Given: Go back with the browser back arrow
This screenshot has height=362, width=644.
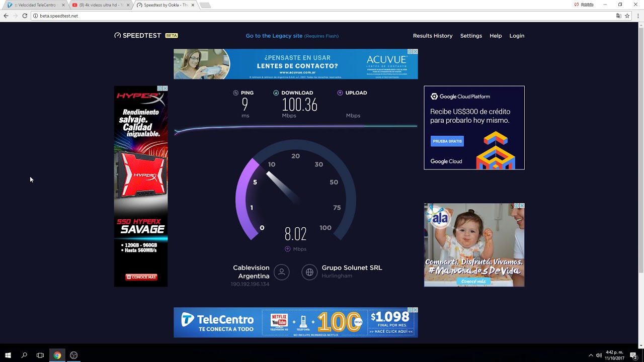Looking at the screenshot, I should 6,16.
